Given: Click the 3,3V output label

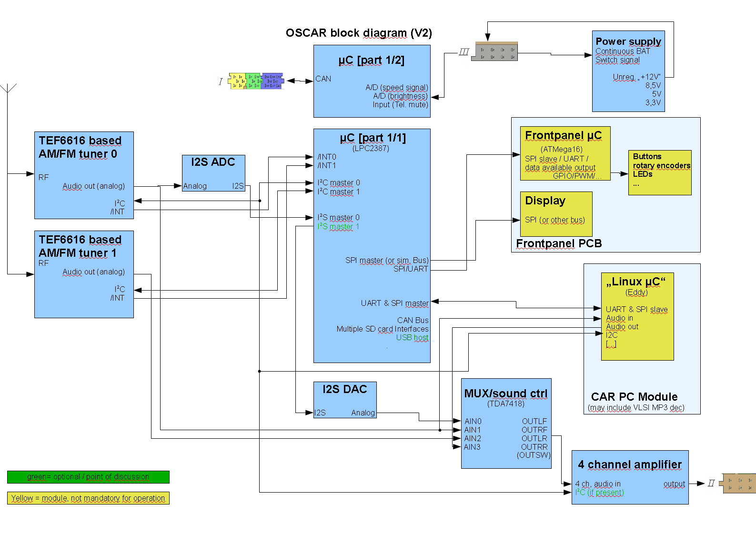Looking at the screenshot, I should (x=653, y=102).
